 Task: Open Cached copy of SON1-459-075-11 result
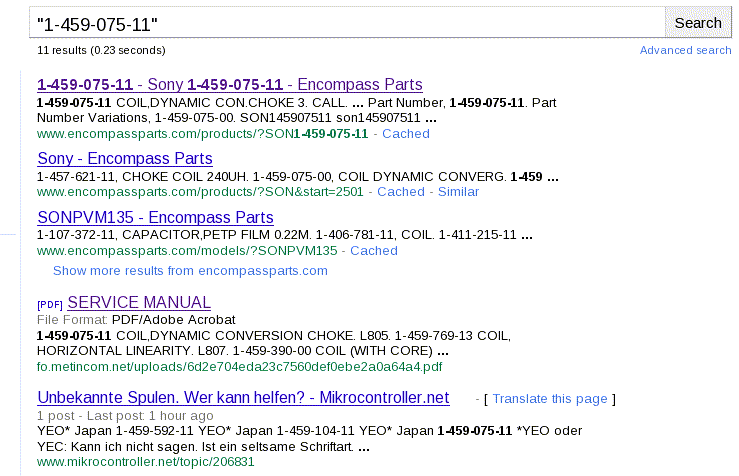tap(406, 134)
